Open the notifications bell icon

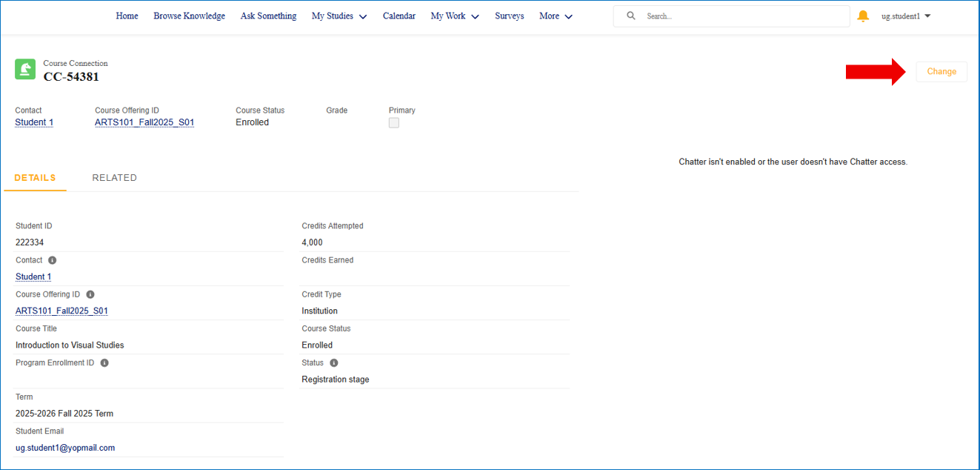coord(862,15)
